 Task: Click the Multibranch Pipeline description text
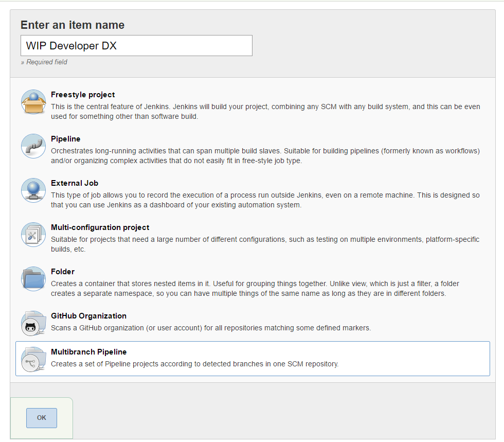195,364
